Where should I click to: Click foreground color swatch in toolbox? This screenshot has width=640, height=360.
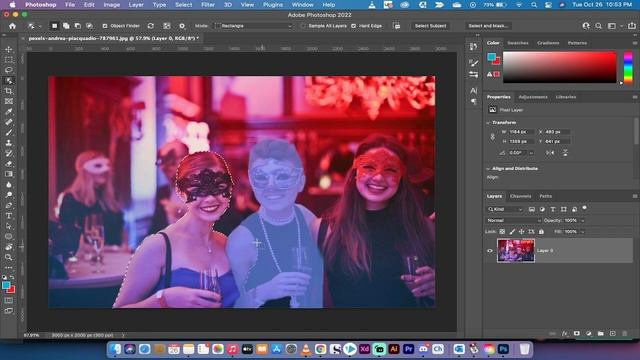pos(6,285)
